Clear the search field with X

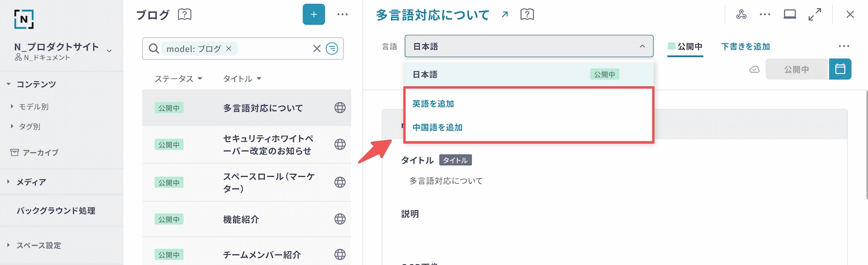[317, 49]
